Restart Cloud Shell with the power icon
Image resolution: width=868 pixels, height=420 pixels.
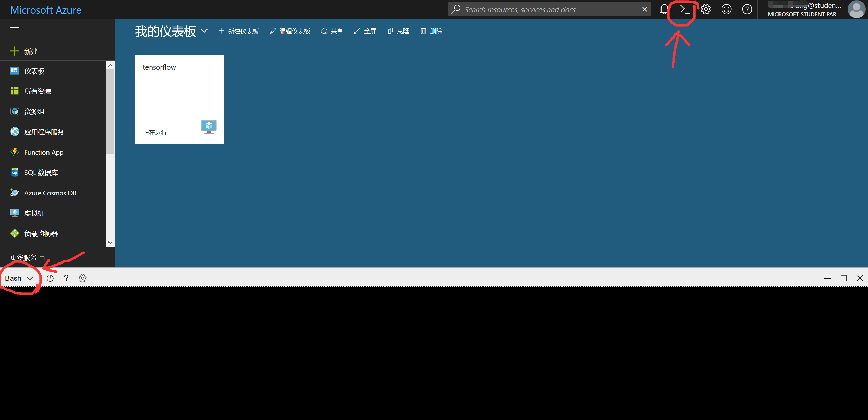tap(50, 278)
